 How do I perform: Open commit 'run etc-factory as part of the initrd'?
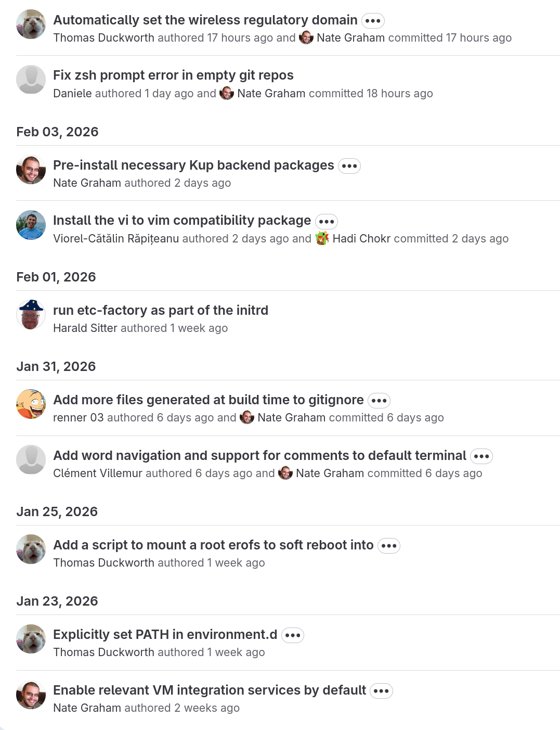pos(161,311)
